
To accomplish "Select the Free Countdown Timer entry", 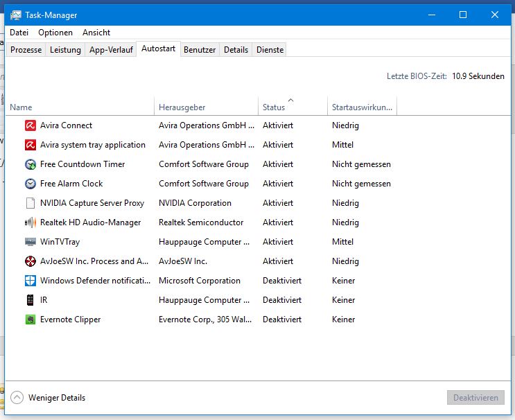I will tap(82, 164).
